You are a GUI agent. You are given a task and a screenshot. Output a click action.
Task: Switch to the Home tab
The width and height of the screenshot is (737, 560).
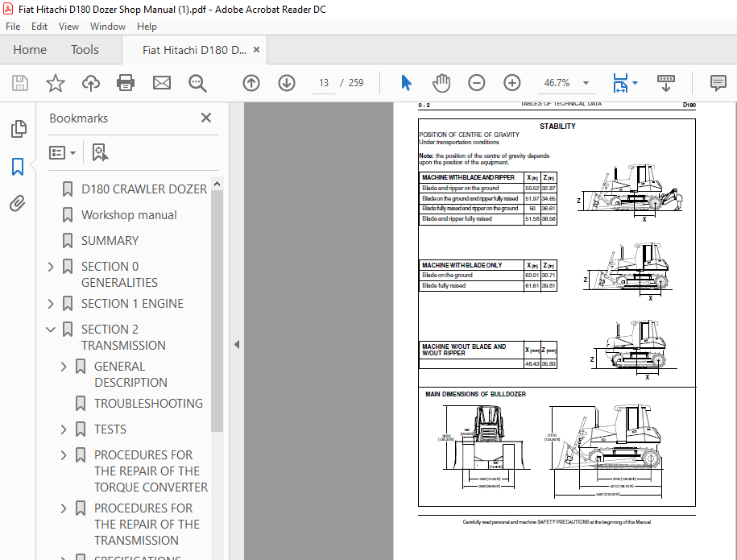(30, 50)
